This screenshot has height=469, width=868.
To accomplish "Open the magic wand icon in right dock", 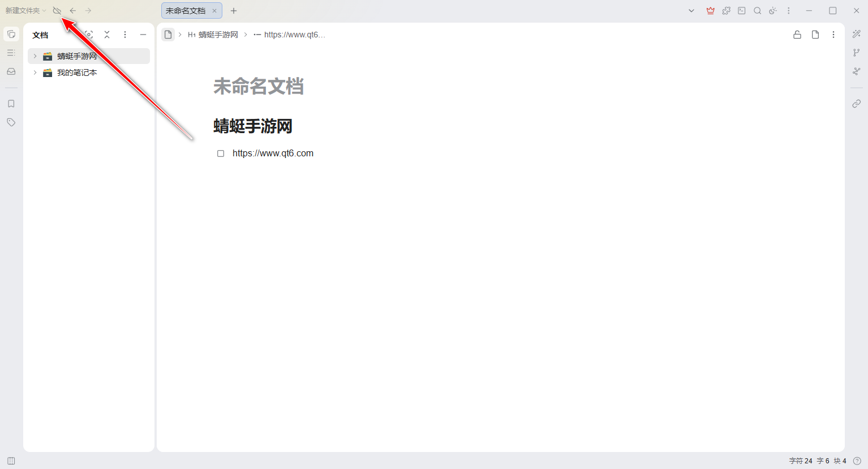I will point(857,35).
